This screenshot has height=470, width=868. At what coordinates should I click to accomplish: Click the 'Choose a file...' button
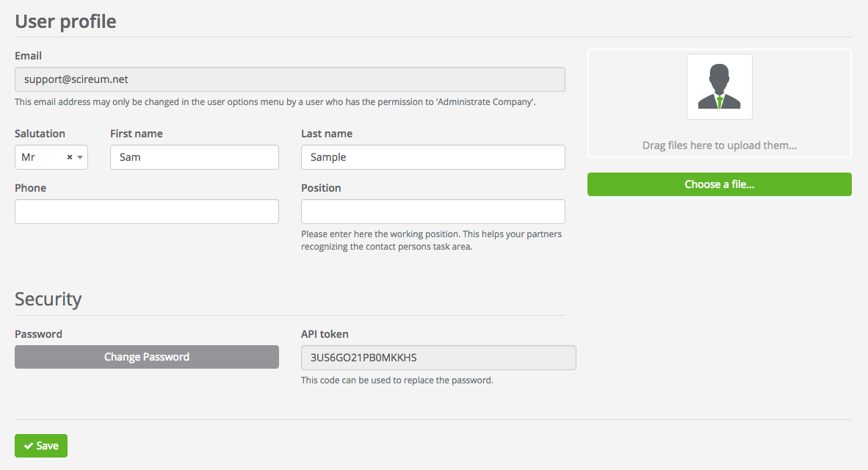(719, 184)
